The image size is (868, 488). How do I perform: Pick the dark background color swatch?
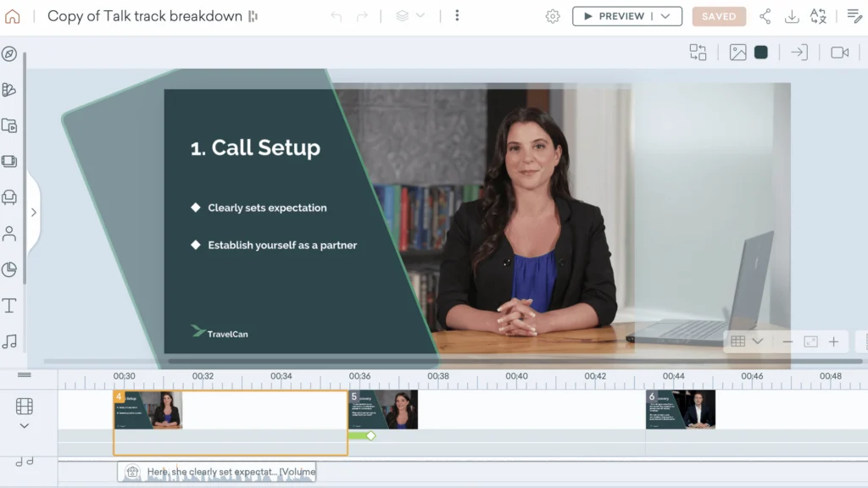(x=761, y=53)
